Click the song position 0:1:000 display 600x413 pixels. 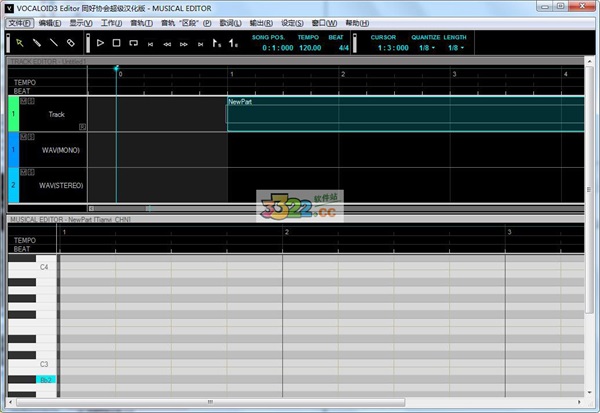pos(278,48)
